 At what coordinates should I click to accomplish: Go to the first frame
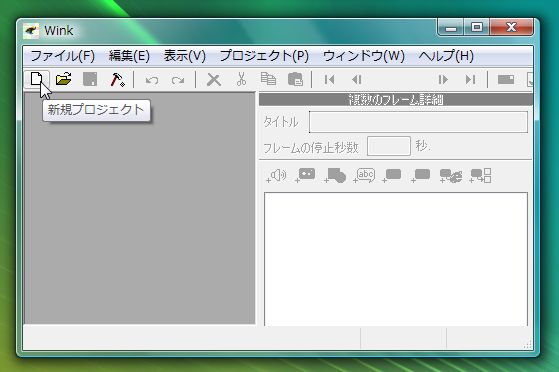(x=329, y=80)
